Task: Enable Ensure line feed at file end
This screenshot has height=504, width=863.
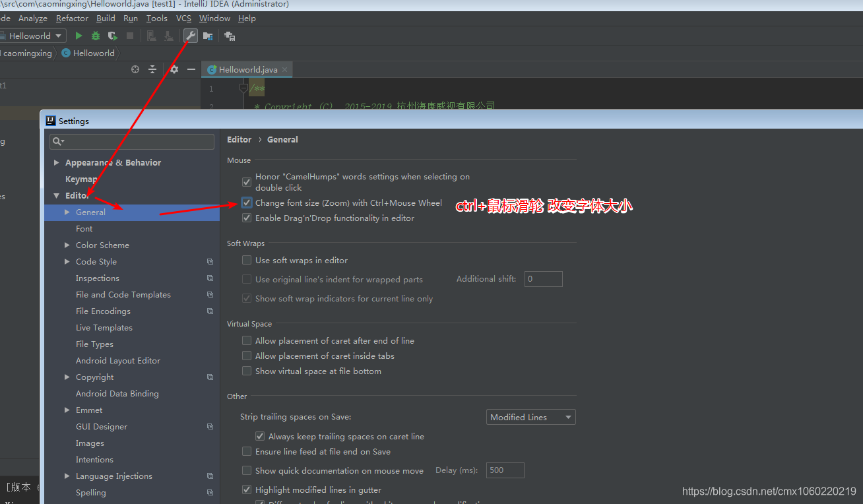Action: point(247,452)
